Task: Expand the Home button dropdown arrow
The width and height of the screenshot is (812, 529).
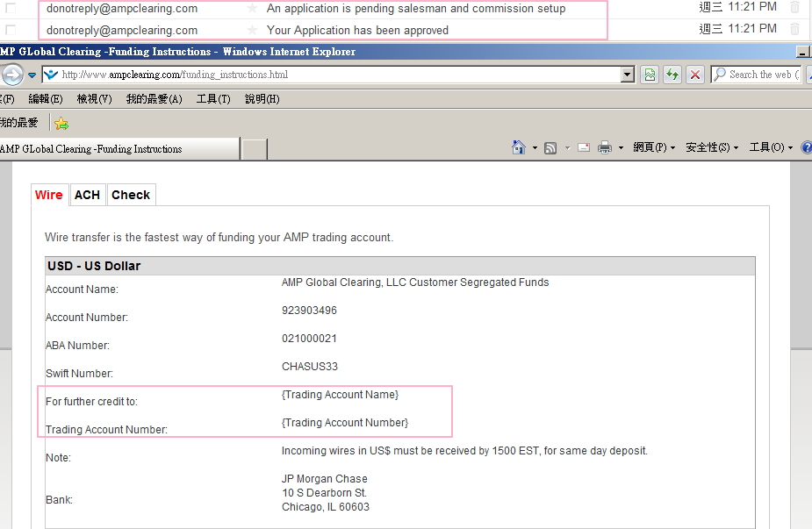Action: click(x=535, y=148)
